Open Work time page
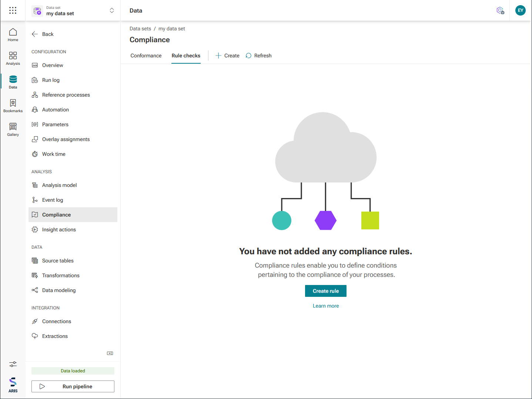 73,154
